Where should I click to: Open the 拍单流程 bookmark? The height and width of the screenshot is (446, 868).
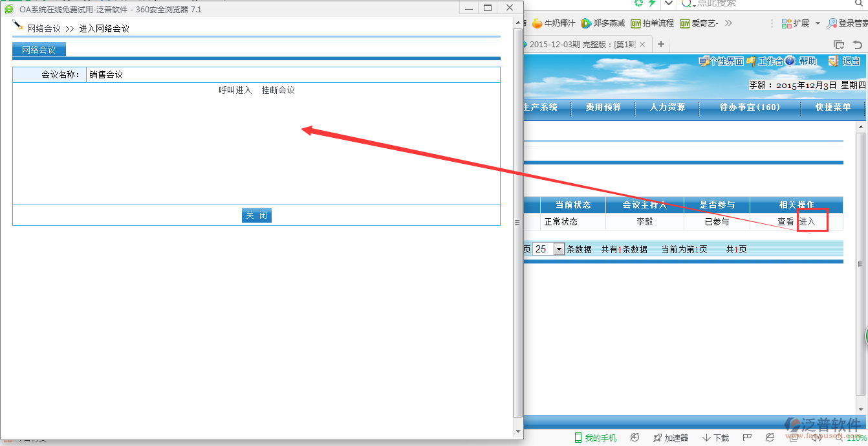point(652,23)
